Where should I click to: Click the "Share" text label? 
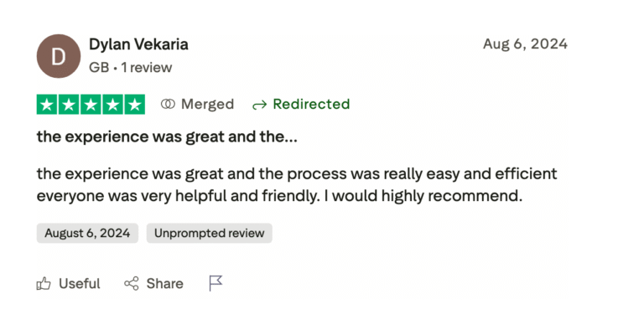tap(164, 284)
